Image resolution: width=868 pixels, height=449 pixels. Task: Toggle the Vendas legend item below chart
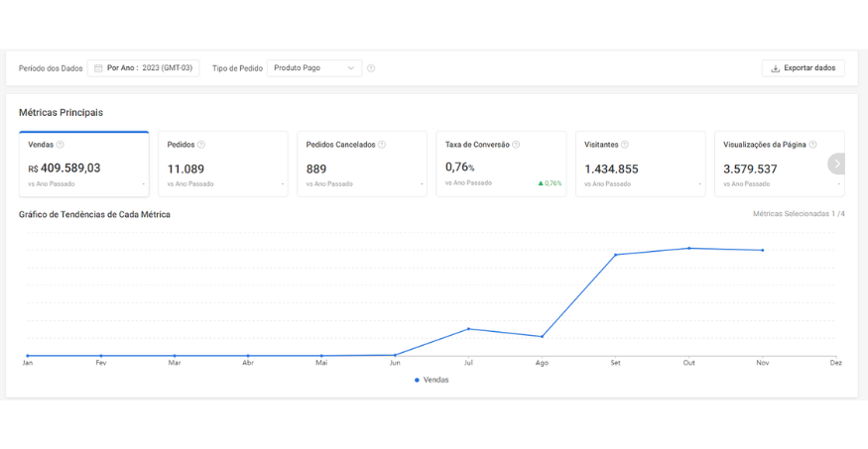(x=432, y=380)
